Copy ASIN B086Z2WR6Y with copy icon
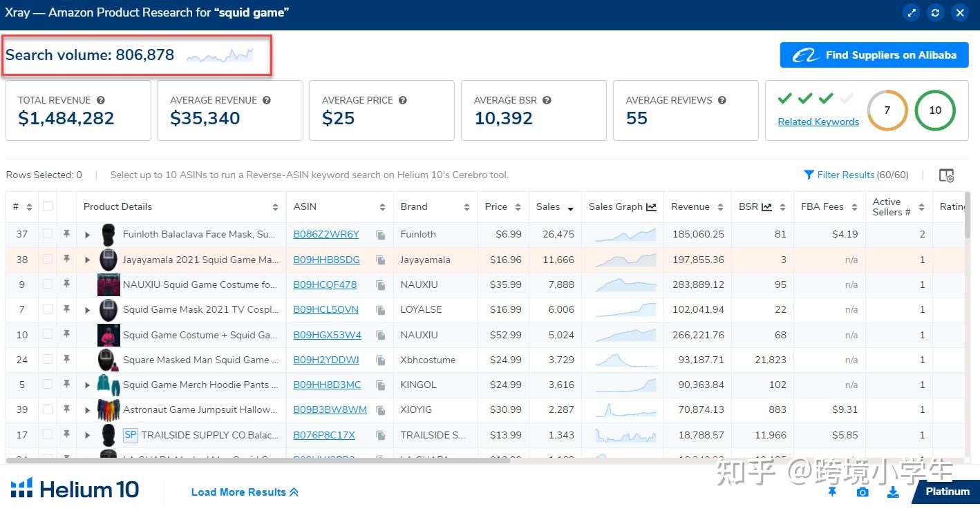The width and height of the screenshot is (980, 513). [x=381, y=235]
